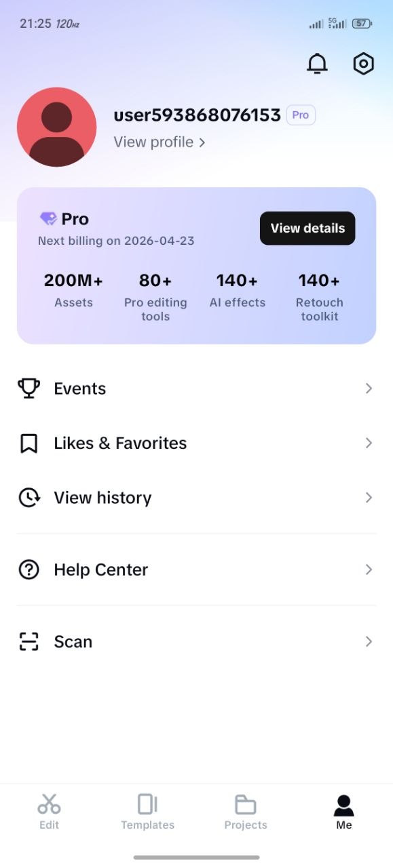393x868 pixels.
Task: Open the notifications bell icon
Action: (317, 64)
